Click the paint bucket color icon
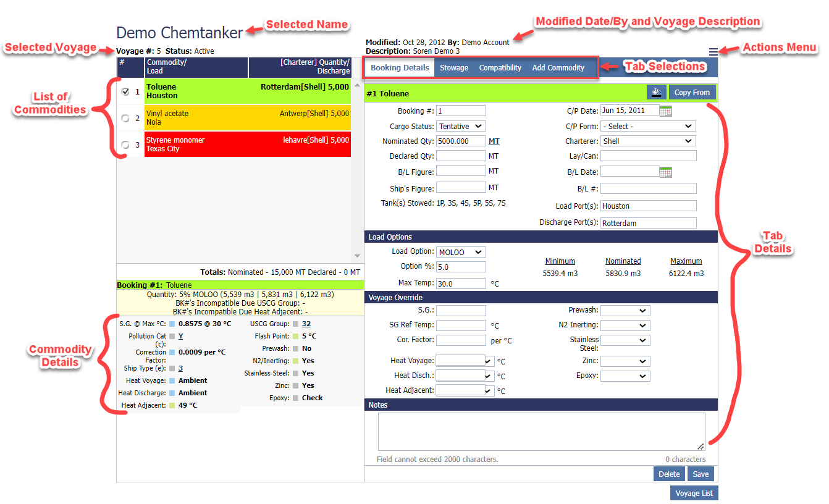This screenshot has width=829, height=504. pyautogui.click(x=655, y=93)
